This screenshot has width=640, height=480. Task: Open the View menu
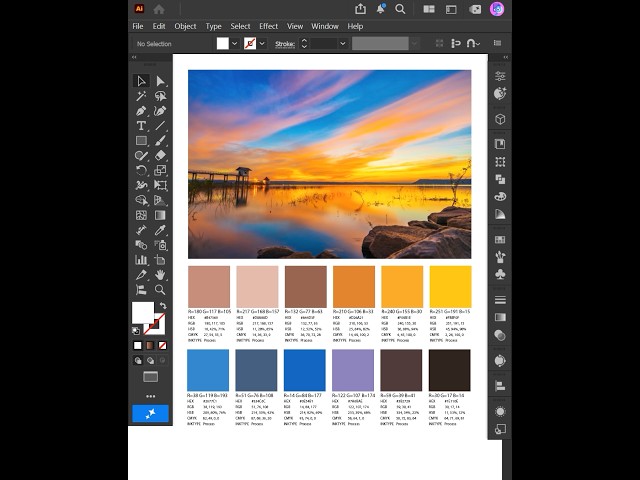tap(295, 26)
